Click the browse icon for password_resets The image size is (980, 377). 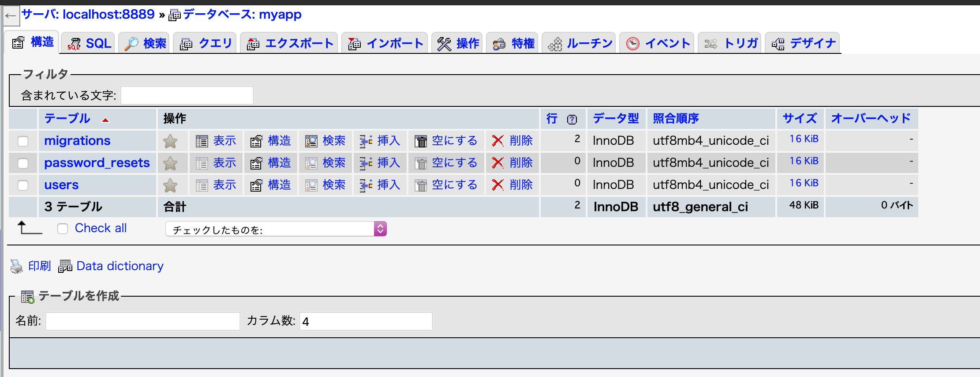[x=202, y=163]
